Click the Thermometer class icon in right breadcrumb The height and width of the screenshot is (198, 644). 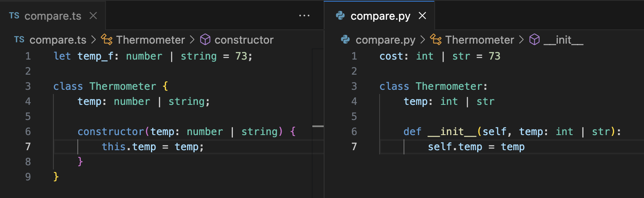click(x=436, y=40)
